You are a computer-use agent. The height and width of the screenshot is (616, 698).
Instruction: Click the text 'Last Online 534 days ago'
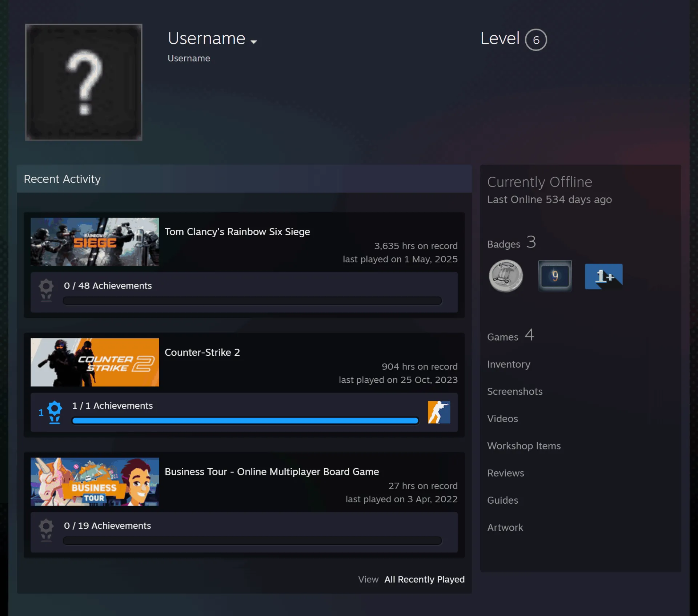(549, 200)
